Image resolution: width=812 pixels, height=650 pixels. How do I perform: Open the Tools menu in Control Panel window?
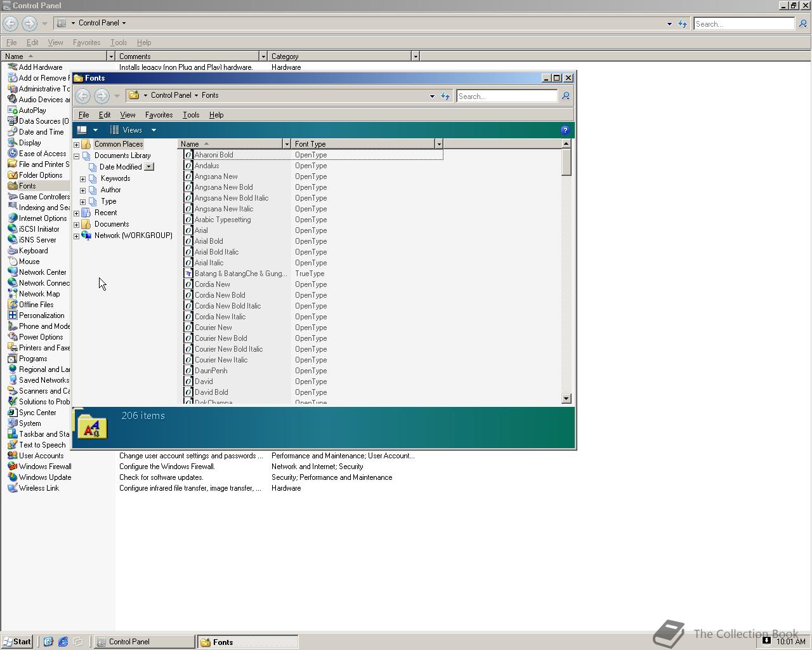point(119,43)
